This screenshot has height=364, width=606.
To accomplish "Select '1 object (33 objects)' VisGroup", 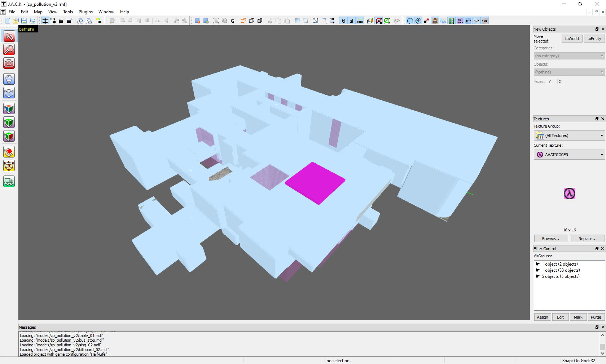I will 561,270.
